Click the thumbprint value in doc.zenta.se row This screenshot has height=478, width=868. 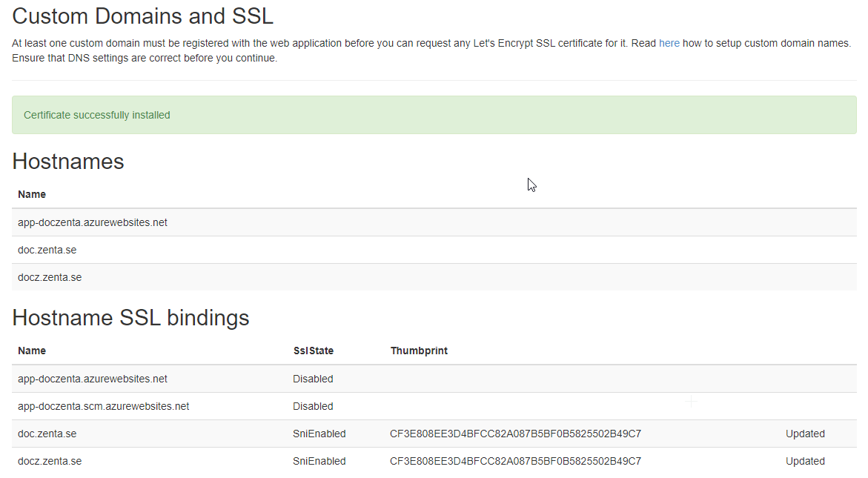[515, 434]
